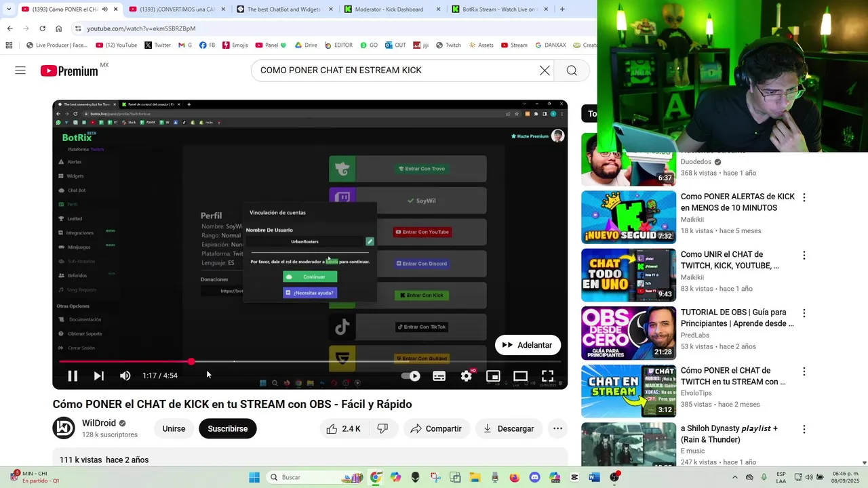Clear the YouTube search text
Viewport: 868px width, 488px height.
(545, 70)
